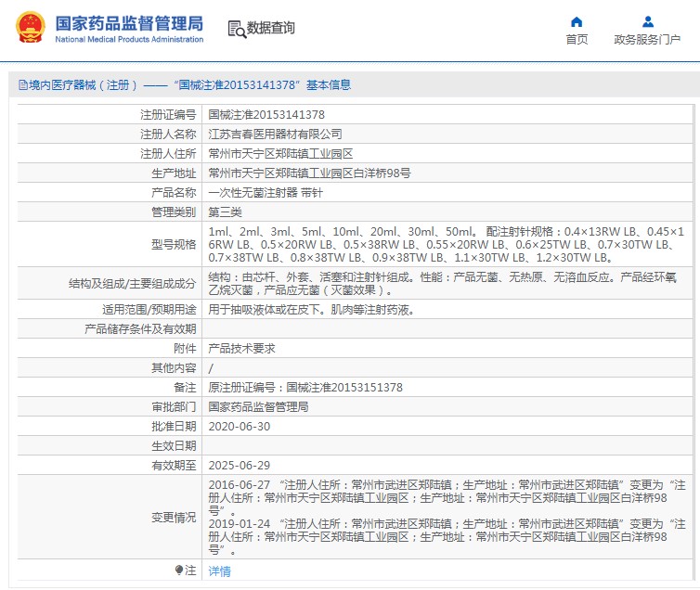Click the 原注册证编号 remark text

coord(305,388)
